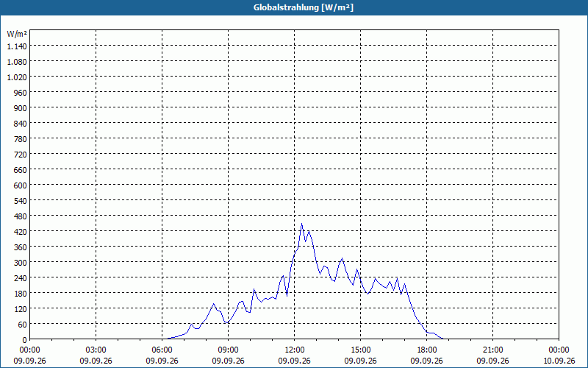Viewport: 588px width, 368px height.
Task: Choose the 180 y-axis value
Action: point(21,293)
